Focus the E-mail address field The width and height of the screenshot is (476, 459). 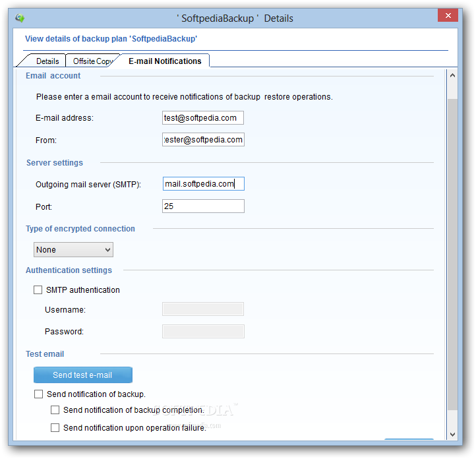pos(203,118)
